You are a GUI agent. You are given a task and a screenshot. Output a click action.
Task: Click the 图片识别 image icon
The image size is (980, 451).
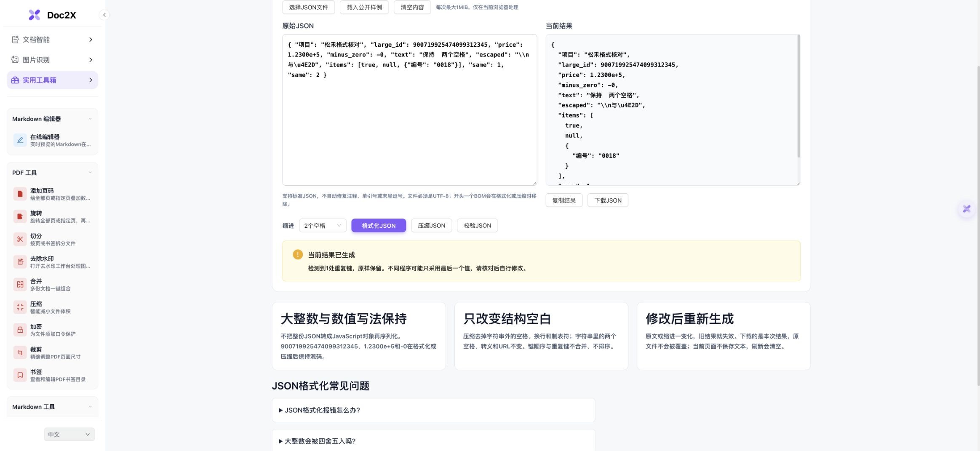coord(15,60)
